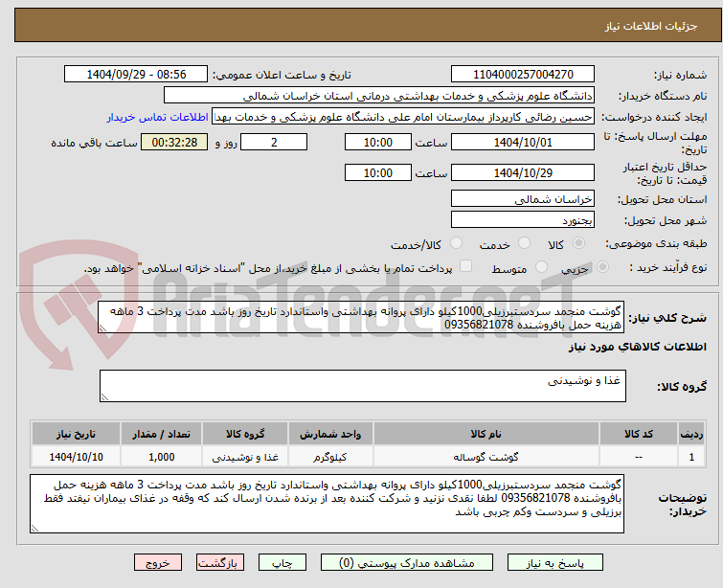Click the ایجاد کننده درخواست field
Screen dimensions: 723x588
coord(403,117)
